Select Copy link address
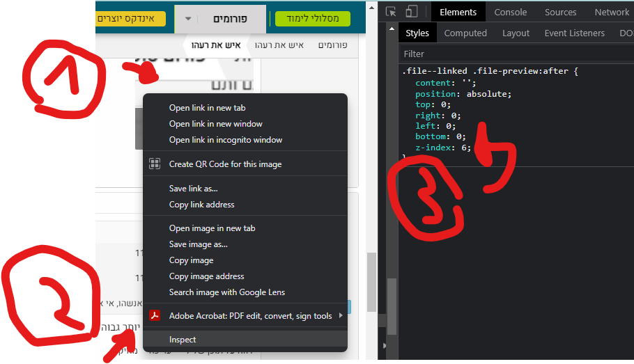634x364 pixels. [245, 205]
